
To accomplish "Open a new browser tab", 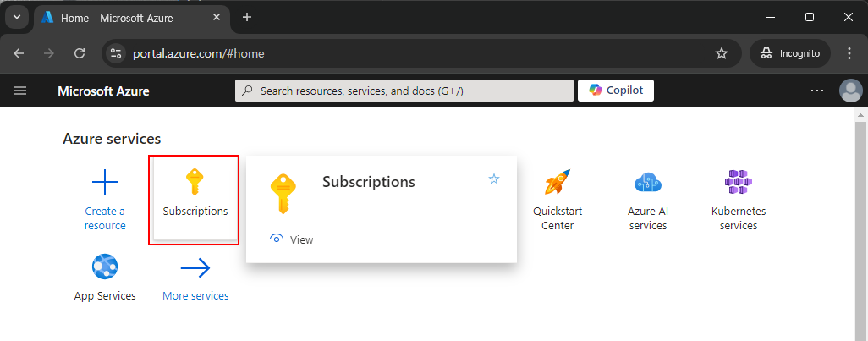I will coord(247,17).
